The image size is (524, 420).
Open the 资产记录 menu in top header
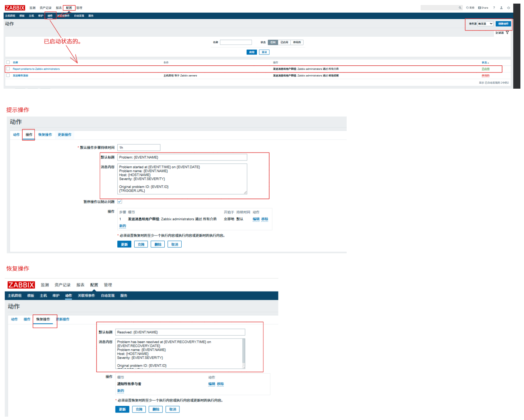click(x=45, y=8)
